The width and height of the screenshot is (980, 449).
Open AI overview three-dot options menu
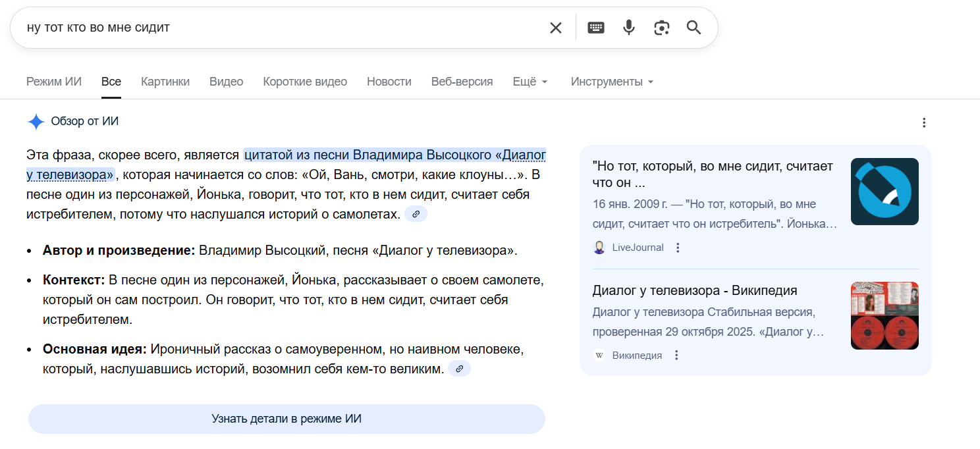click(924, 122)
